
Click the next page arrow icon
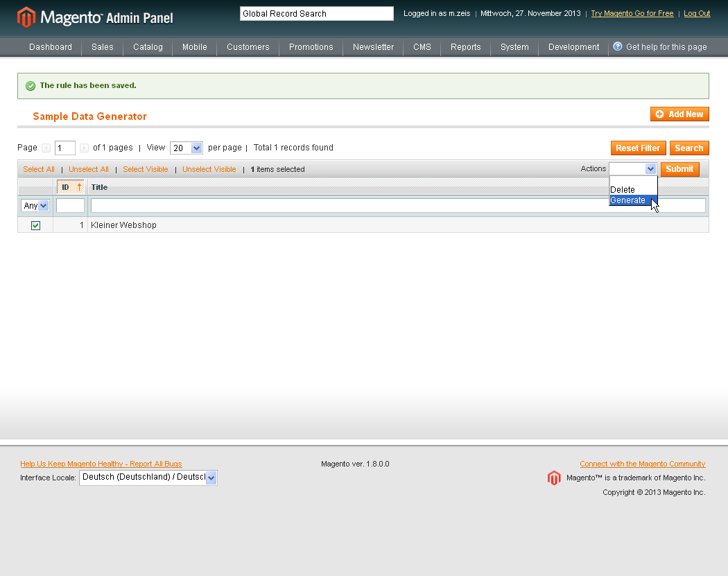[84, 148]
